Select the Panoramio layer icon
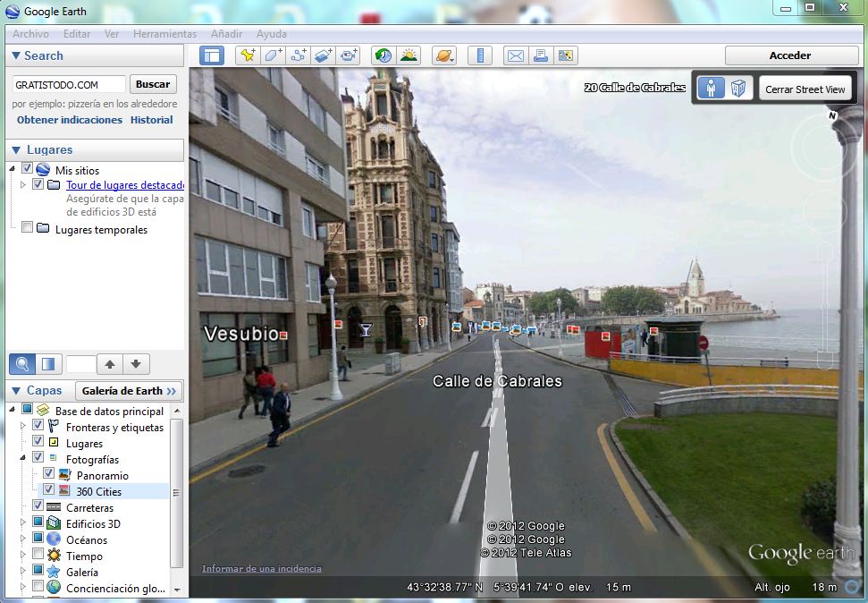This screenshot has height=603, width=868. point(64,475)
